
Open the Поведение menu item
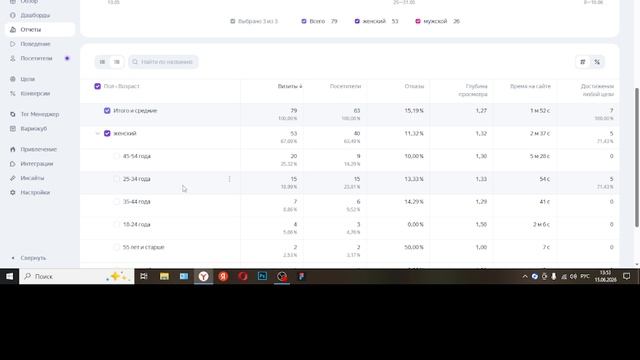36,44
